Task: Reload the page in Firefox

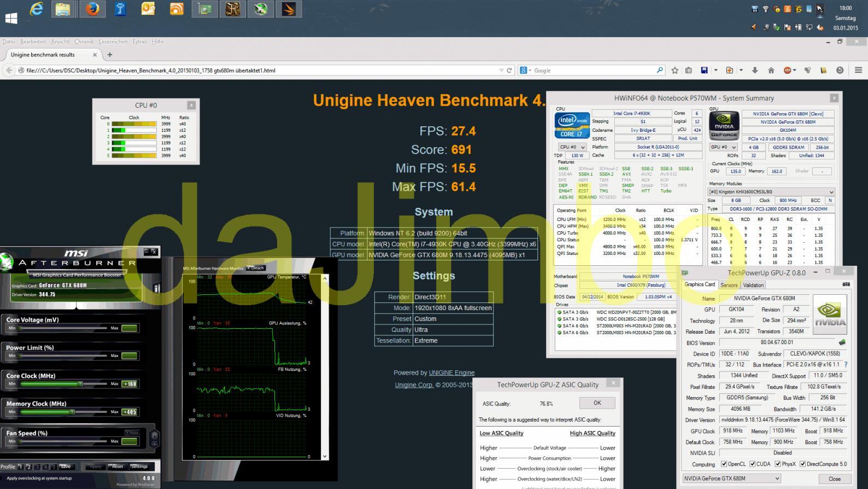Action: (x=509, y=70)
